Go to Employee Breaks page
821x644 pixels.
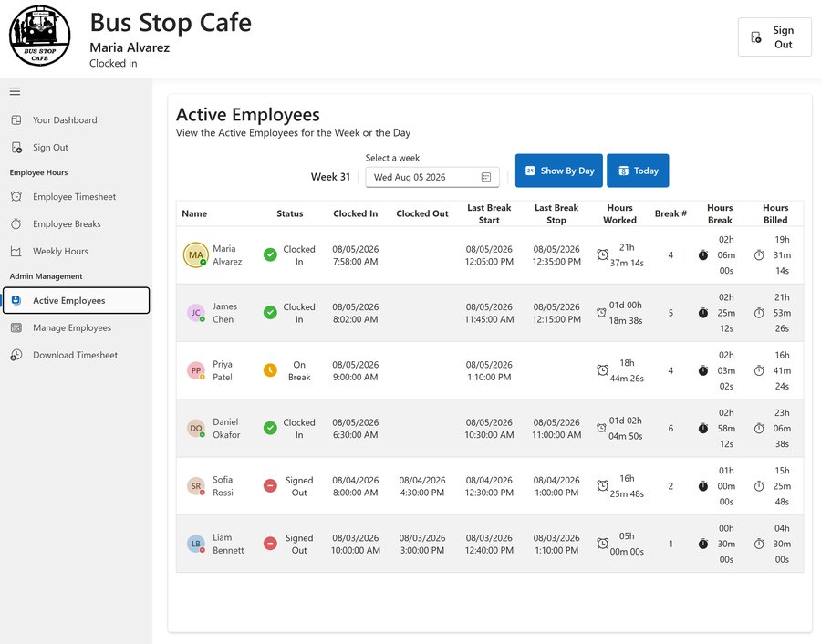76,223
